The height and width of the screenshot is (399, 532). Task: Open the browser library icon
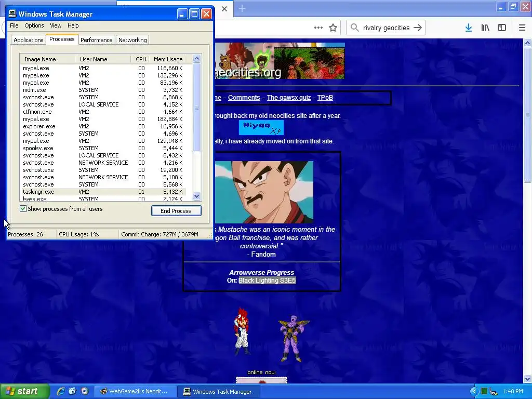pos(485,28)
